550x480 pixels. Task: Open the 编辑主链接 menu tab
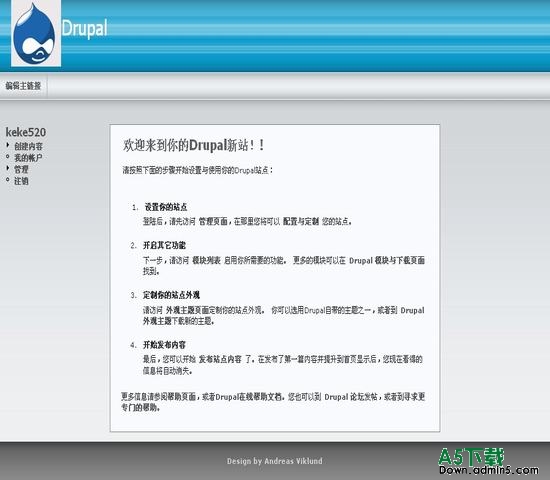(x=23, y=86)
